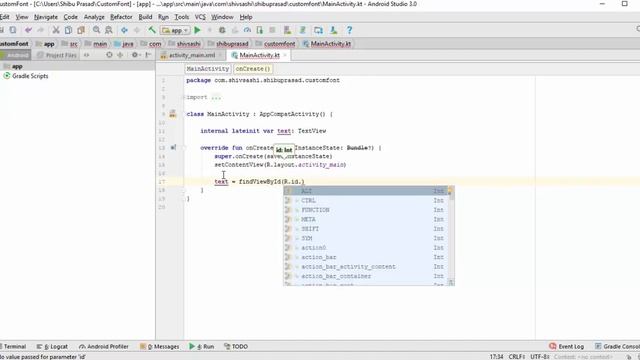
Task: Open the VCS menu
Action: (x=200, y=17)
